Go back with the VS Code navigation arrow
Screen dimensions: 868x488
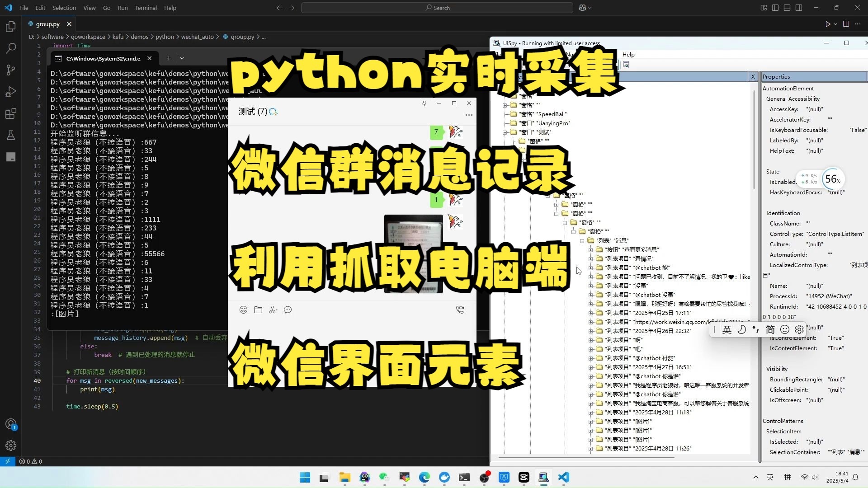(x=279, y=8)
